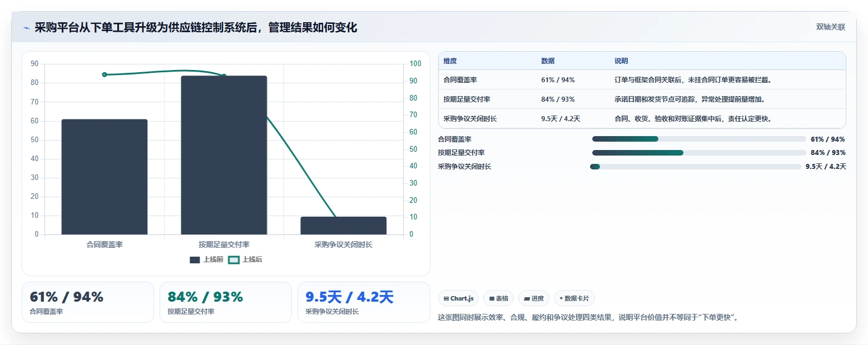Click the 按期足量交付率 bar in chart
Image resolution: width=868 pixels, height=345 pixels.
[224, 155]
